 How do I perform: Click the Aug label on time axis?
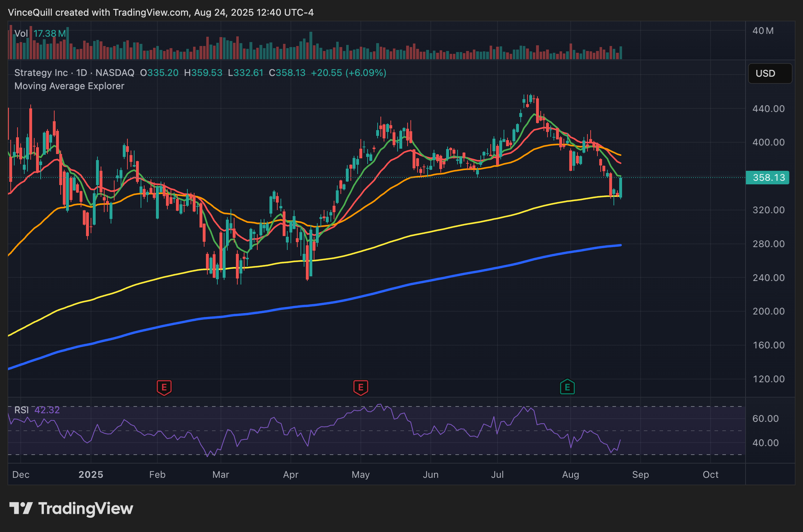[x=570, y=475]
